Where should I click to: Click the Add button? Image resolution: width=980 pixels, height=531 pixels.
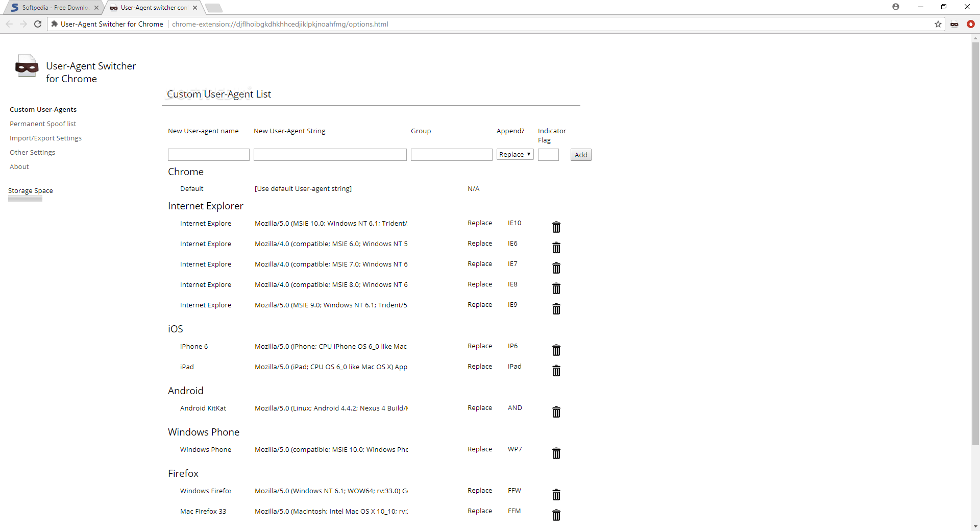click(x=581, y=155)
